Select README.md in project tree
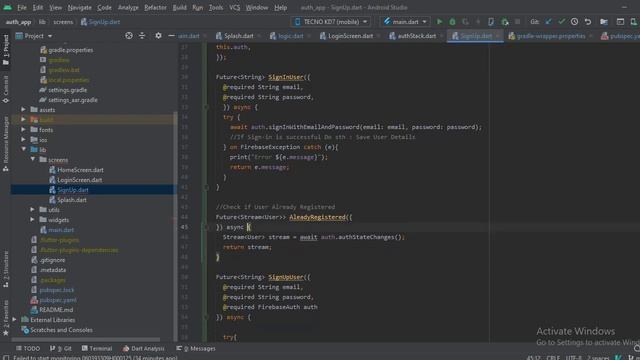Image resolution: width=640 pixels, height=360 pixels. (56, 310)
